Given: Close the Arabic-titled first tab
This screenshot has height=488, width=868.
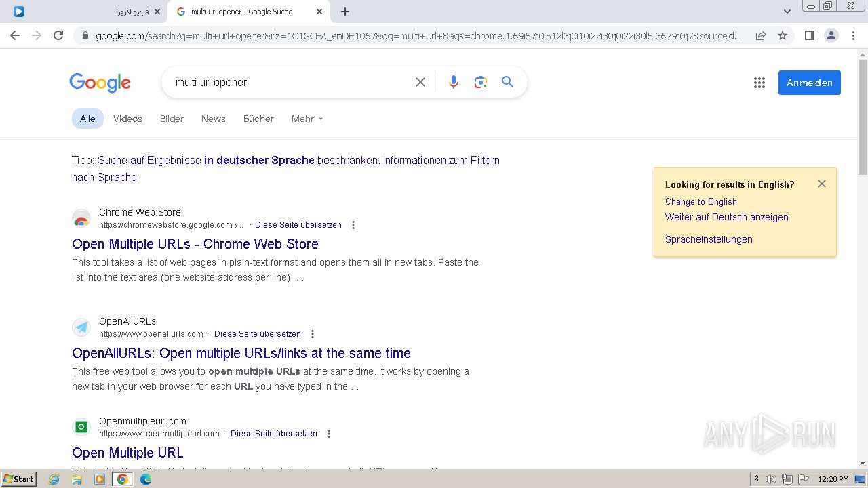Looking at the screenshot, I should 157,12.
